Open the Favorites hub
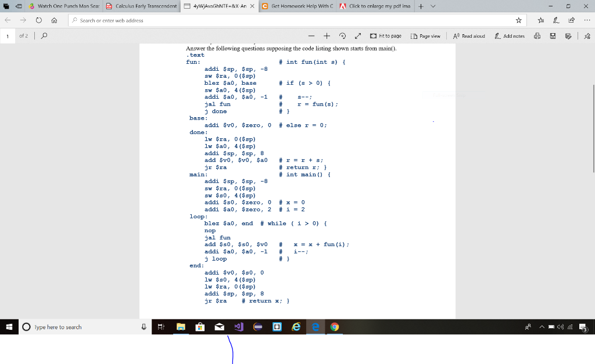The width and height of the screenshot is (595, 364). (x=541, y=20)
